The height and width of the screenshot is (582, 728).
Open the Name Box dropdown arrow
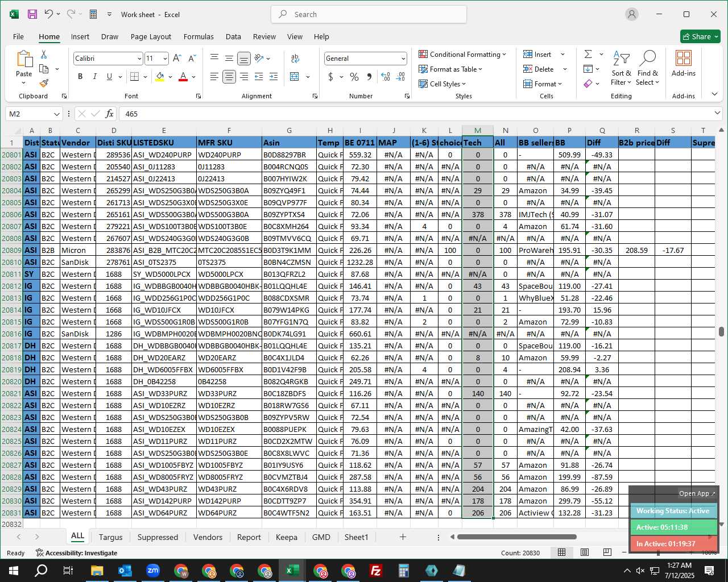pos(56,114)
